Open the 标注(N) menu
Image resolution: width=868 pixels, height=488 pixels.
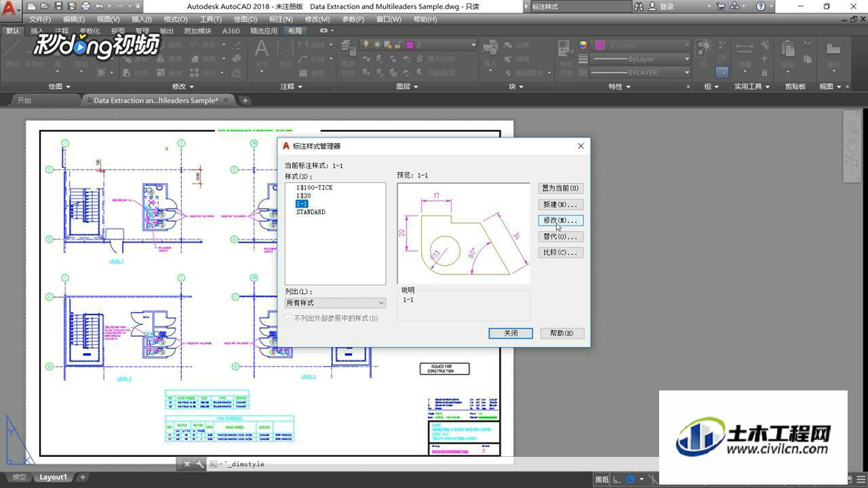[x=281, y=19]
